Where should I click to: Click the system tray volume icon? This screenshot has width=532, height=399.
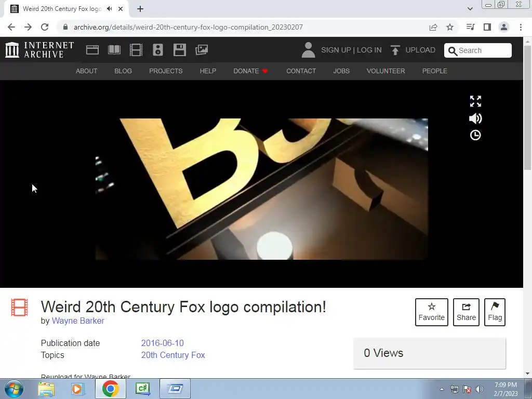(480, 390)
